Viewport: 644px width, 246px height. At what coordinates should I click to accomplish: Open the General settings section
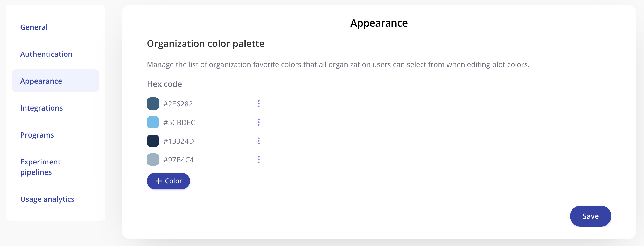click(34, 27)
